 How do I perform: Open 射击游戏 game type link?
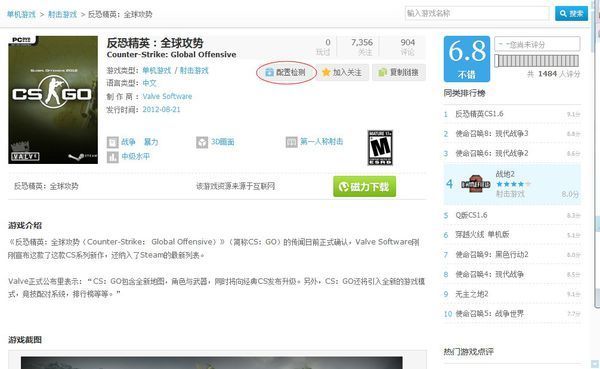(194, 70)
